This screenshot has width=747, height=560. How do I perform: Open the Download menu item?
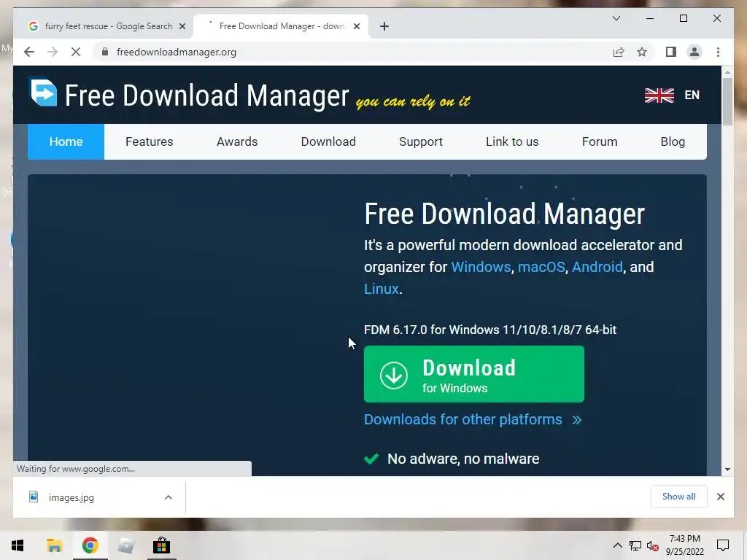328,141
